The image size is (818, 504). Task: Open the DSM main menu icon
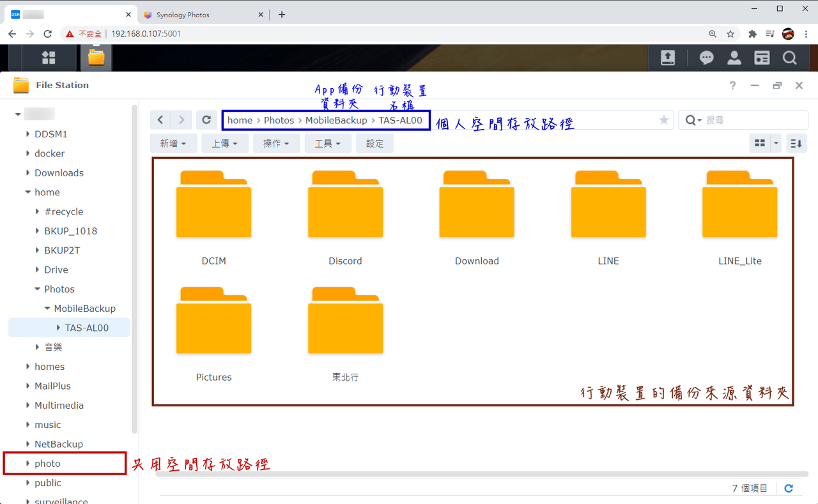click(x=49, y=57)
